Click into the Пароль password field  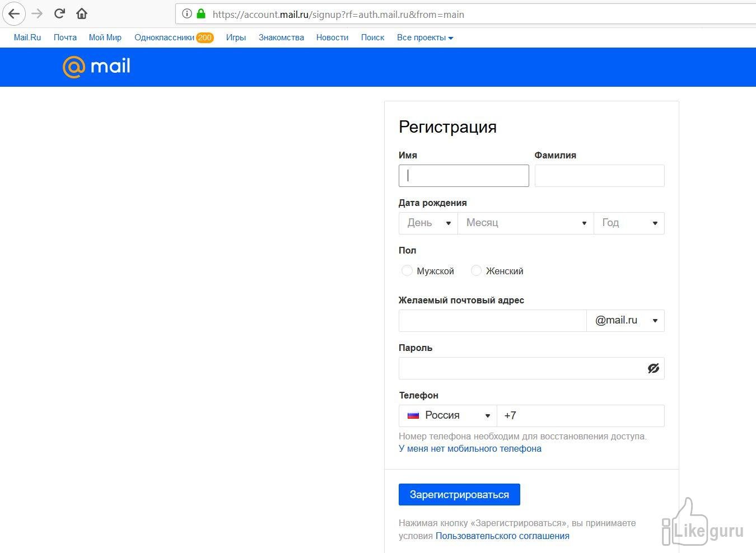click(x=531, y=368)
